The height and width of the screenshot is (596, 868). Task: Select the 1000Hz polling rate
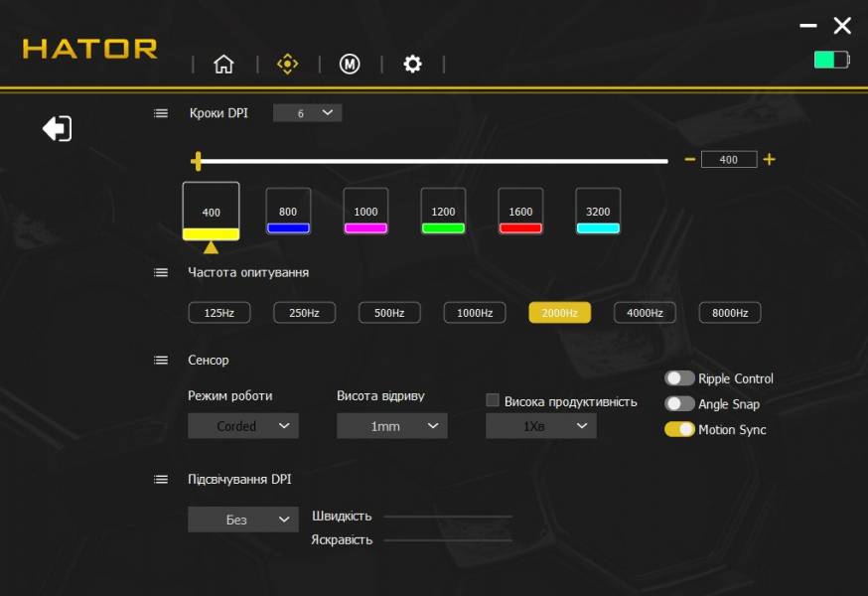coord(475,313)
